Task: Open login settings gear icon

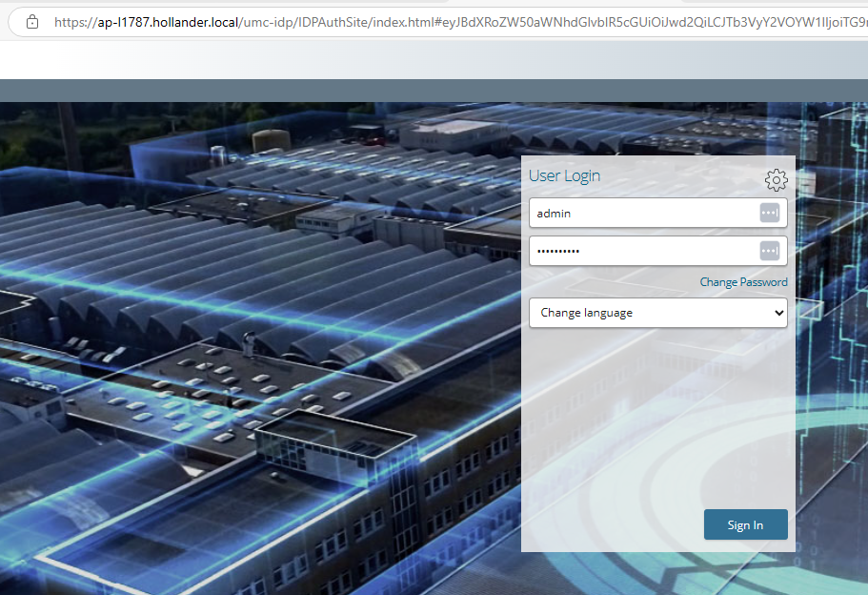Action: pyautogui.click(x=777, y=180)
